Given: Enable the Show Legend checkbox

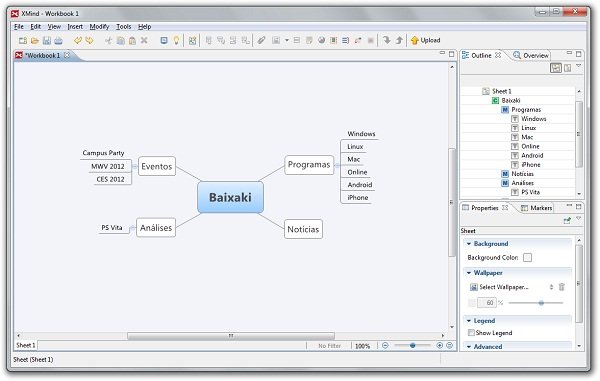Looking at the screenshot, I should click(471, 333).
